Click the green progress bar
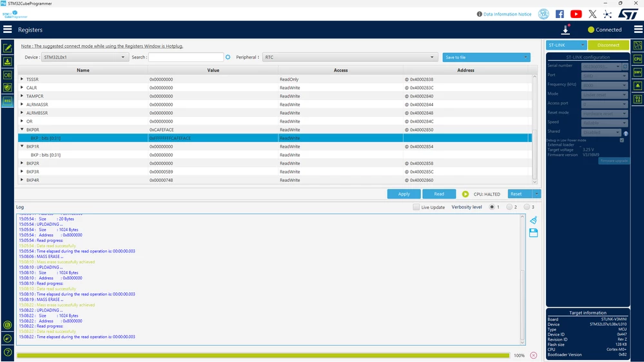The width and height of the screenshot is (644, 362). point(263,356)
